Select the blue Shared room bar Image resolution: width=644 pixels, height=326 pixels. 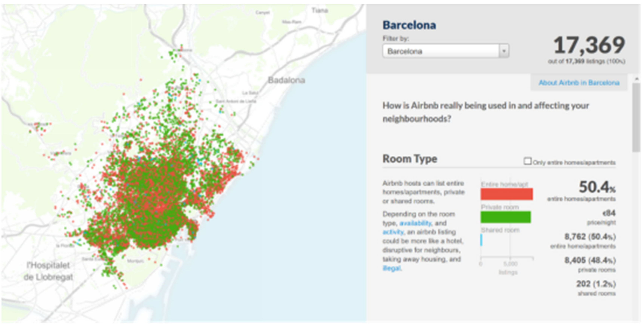coord(481,240)
